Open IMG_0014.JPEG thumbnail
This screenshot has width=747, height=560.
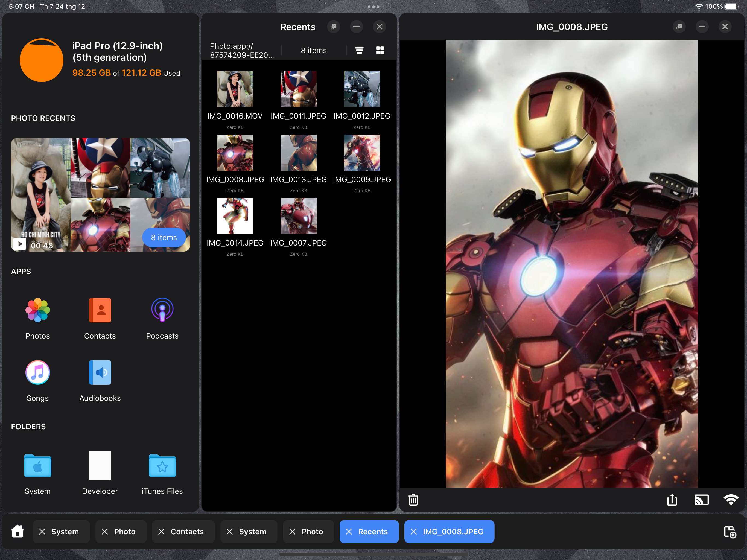click(x=235, y=216)
